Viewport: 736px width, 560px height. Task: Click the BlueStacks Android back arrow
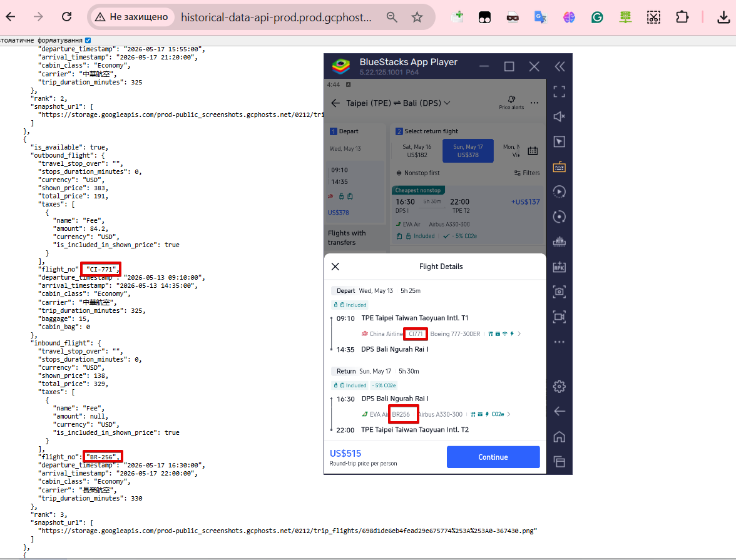pyautogui.click(x=559, y=411)
